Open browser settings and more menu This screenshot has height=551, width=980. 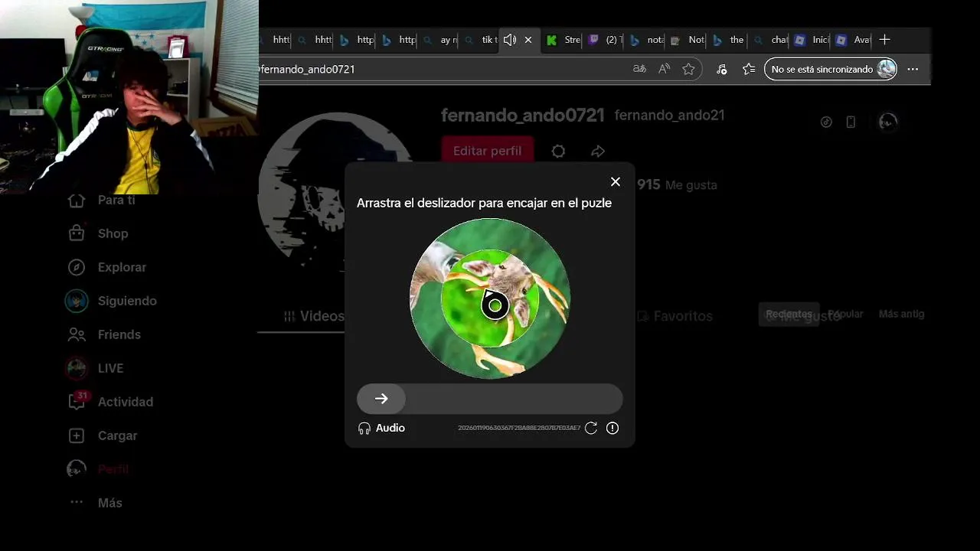[913, 69]
